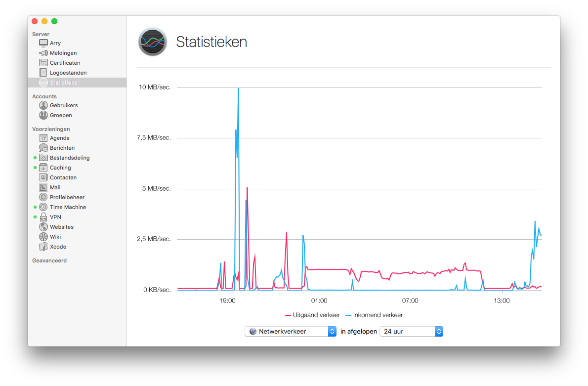Screen dimensions: 588x386
Task: Open the Netwerkverkeer dropdown menu
Action: tap(291, 332)
